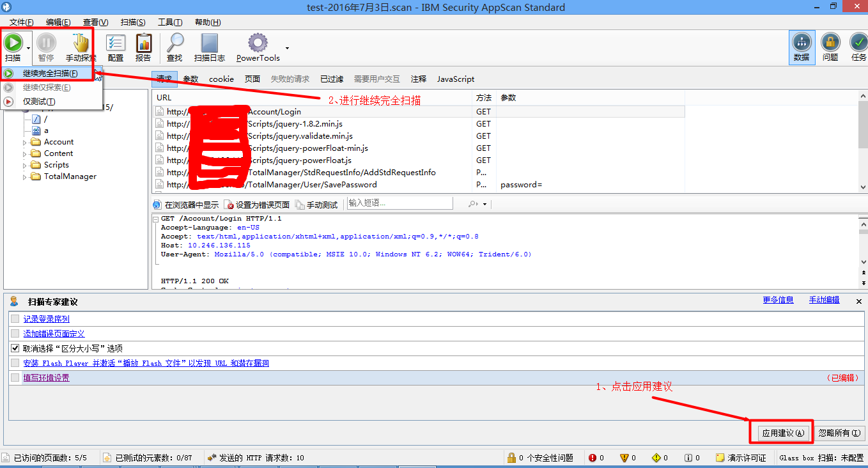Click Set as Error Page (设置为错误页面)

[x=258, y=205]
